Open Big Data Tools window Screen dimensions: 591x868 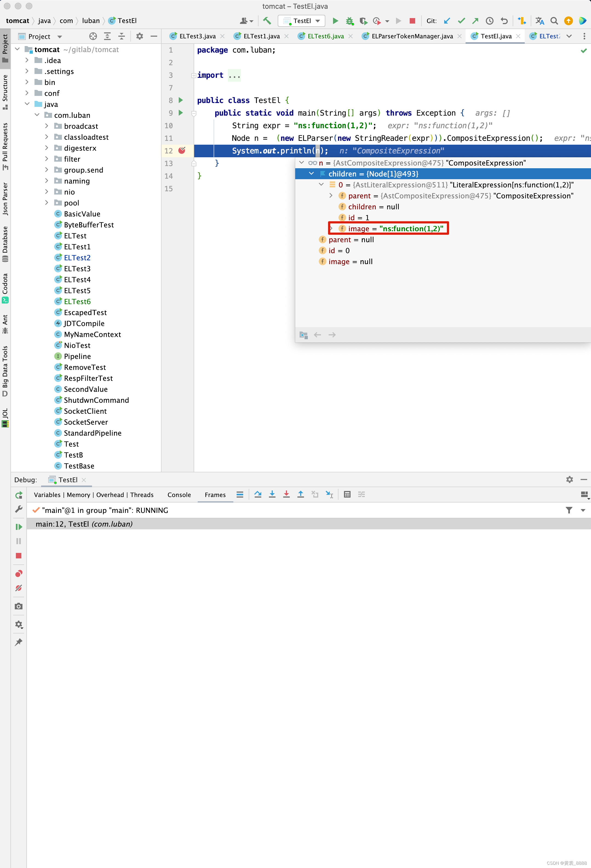5,371
